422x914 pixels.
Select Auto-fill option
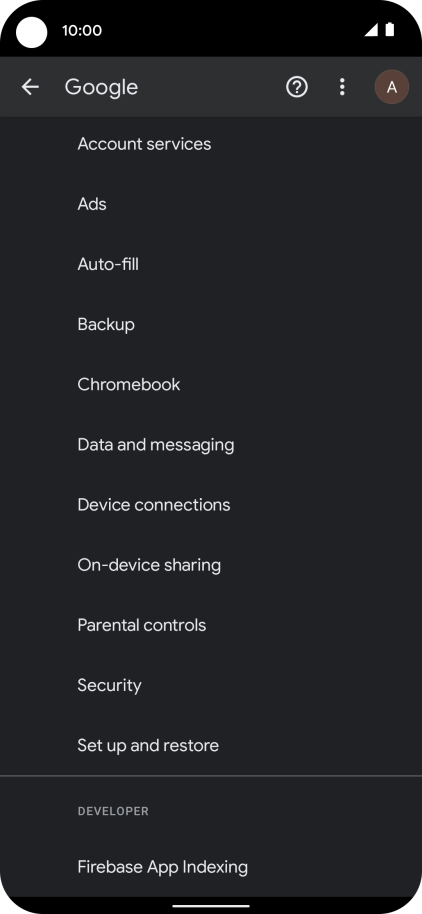click(x=211, y=264)
